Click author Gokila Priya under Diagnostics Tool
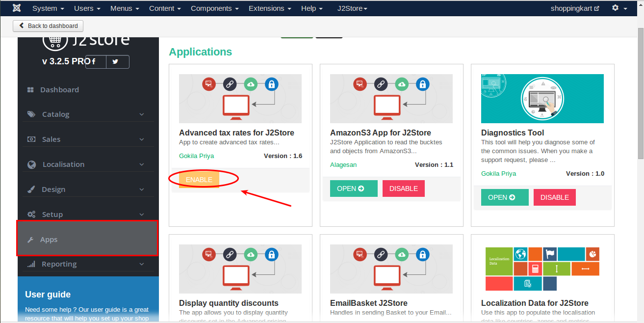 (x=498, y=174)
